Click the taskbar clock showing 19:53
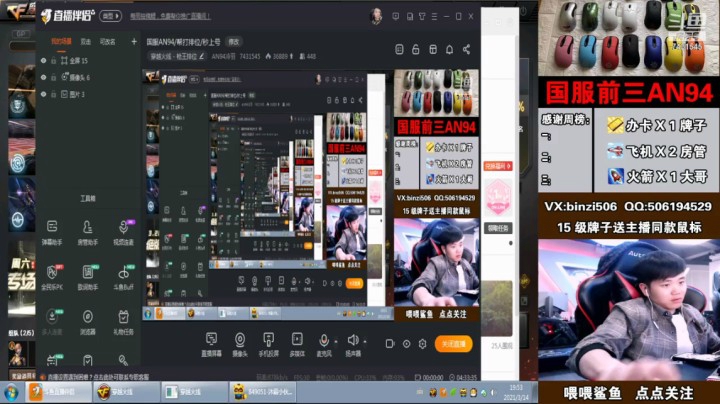The image size is (720, 404). coord(516,392)
